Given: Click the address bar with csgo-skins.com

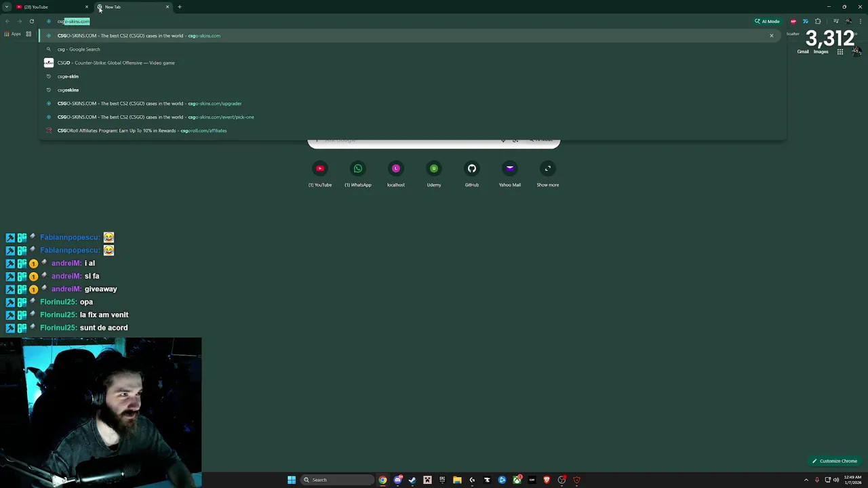Looking at the screenshot, I should pos(400,21).
